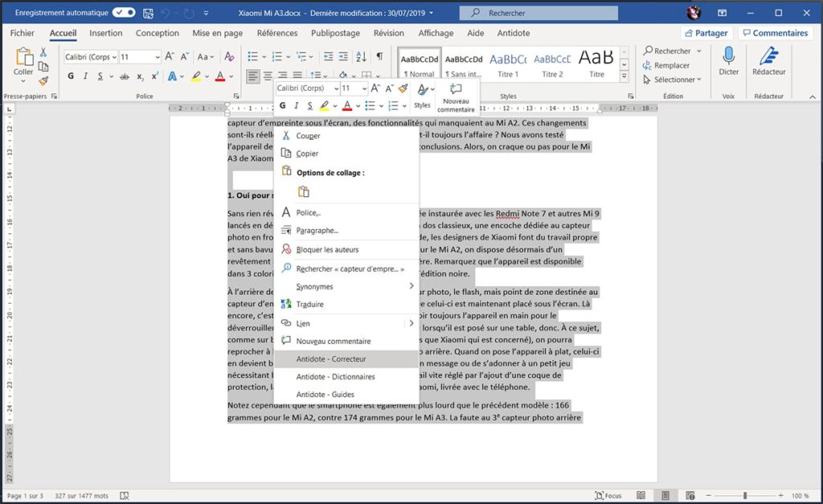Decrease font size with the ribbon A-down icon
Image resolution: width=823 pixels, height=504 pixels.
184,56
